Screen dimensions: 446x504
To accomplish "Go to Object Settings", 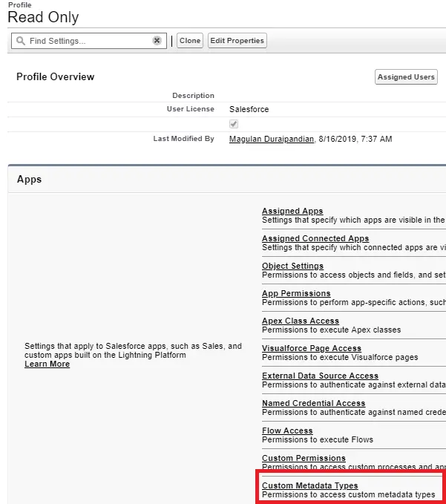I will [292, 266].
